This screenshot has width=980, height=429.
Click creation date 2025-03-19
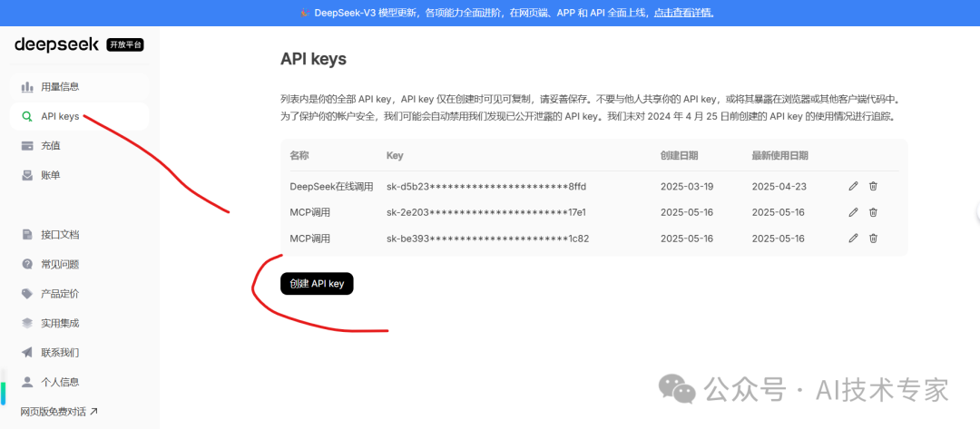tap(687, 186)
